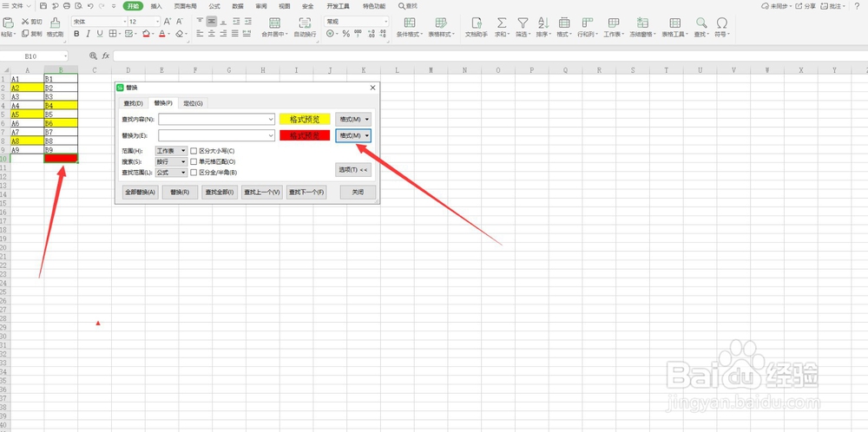The image size is (868, 432).
Task: Click the 查找全部(I) button
Action: coord(220,192)
